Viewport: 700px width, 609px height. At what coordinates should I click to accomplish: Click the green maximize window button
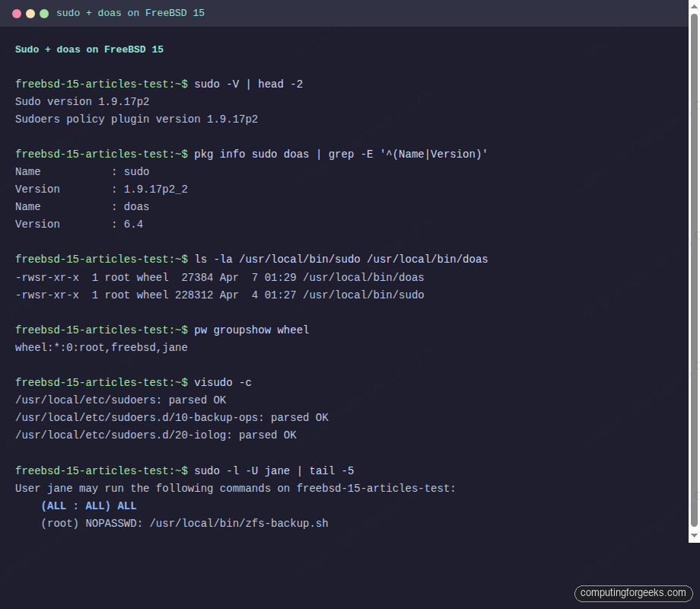[44, 13]
